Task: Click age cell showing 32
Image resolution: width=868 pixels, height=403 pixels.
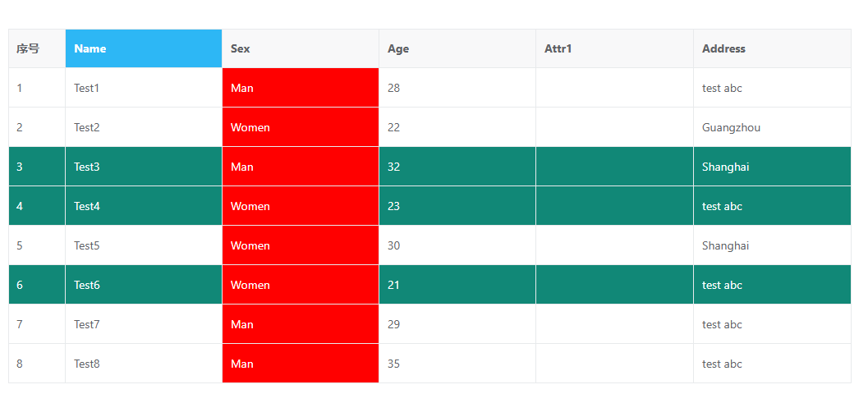Action: coord(457,167)
